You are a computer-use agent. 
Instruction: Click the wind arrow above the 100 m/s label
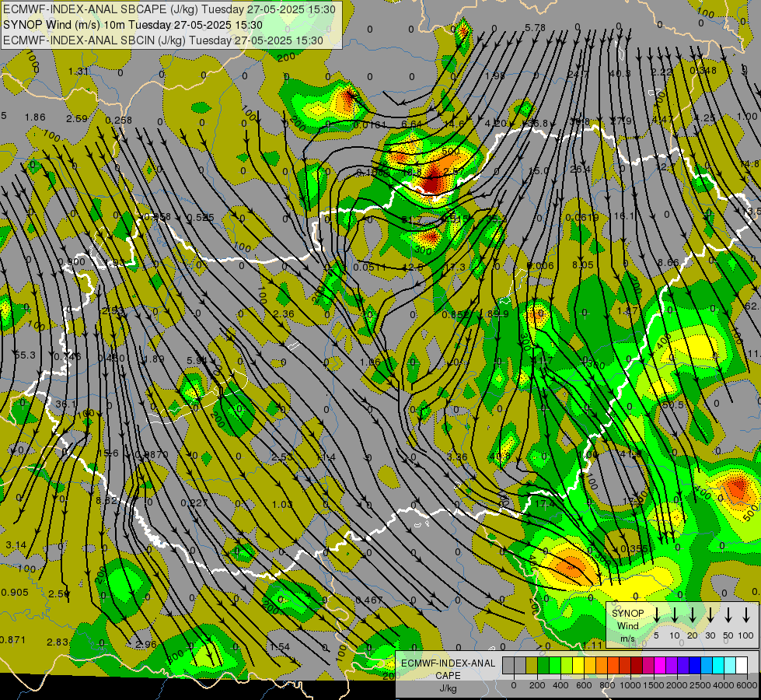[746, 615]
